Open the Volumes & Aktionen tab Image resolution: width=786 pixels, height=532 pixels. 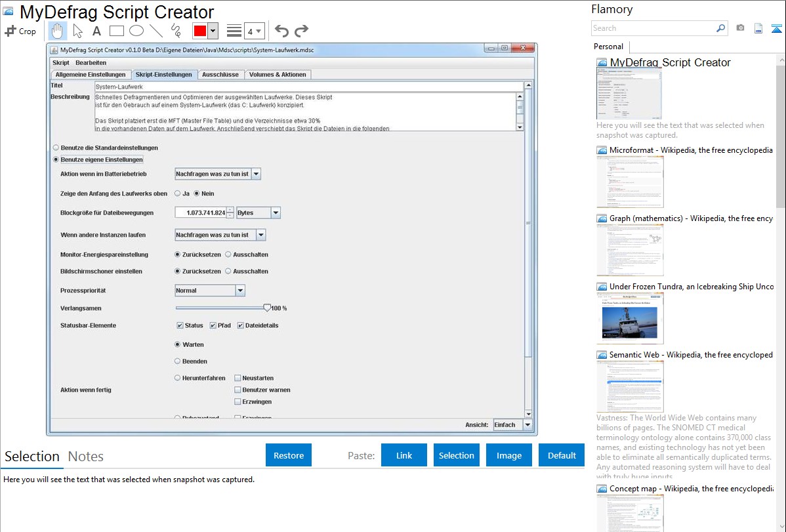278,75
